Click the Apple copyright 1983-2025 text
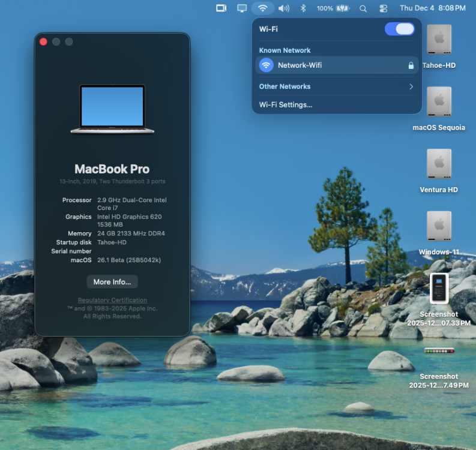 [x=112, y=312]
